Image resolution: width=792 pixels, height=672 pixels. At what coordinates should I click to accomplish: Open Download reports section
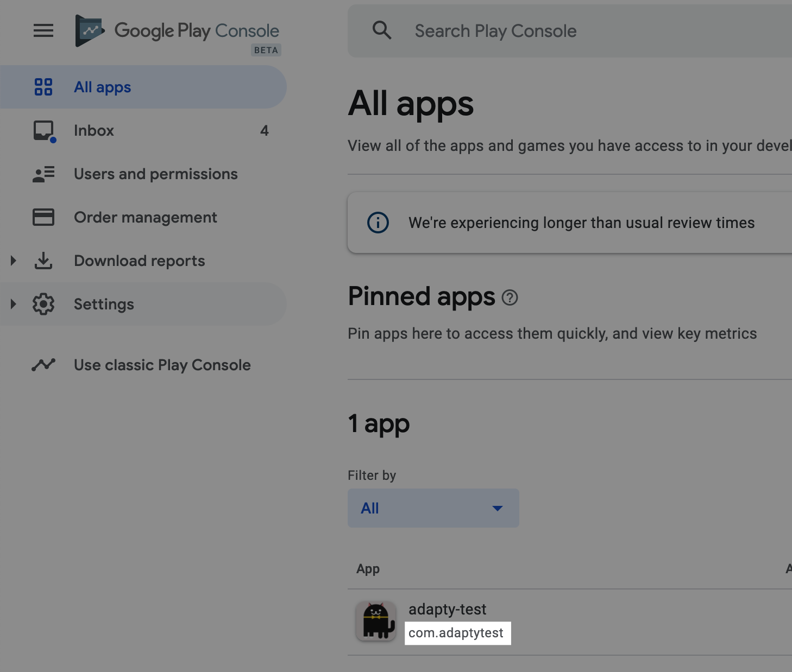(x=143, y=261)
